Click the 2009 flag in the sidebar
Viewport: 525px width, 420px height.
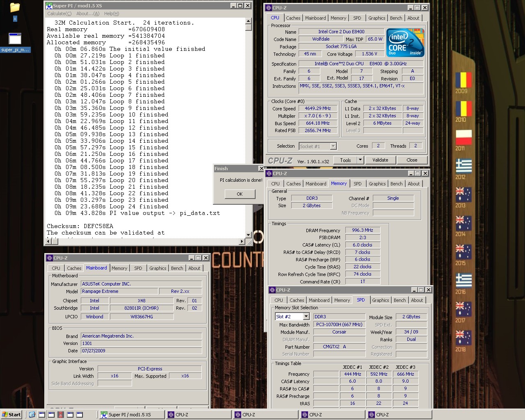(x=463, y=80)
